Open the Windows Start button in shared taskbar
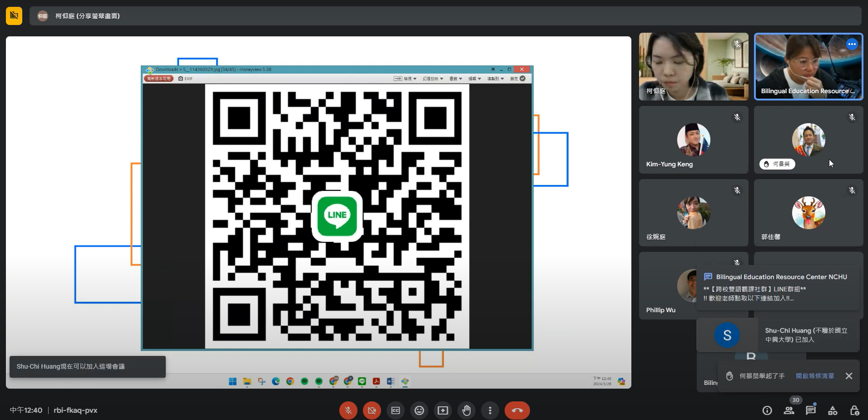868x420 pixels. 233,381
